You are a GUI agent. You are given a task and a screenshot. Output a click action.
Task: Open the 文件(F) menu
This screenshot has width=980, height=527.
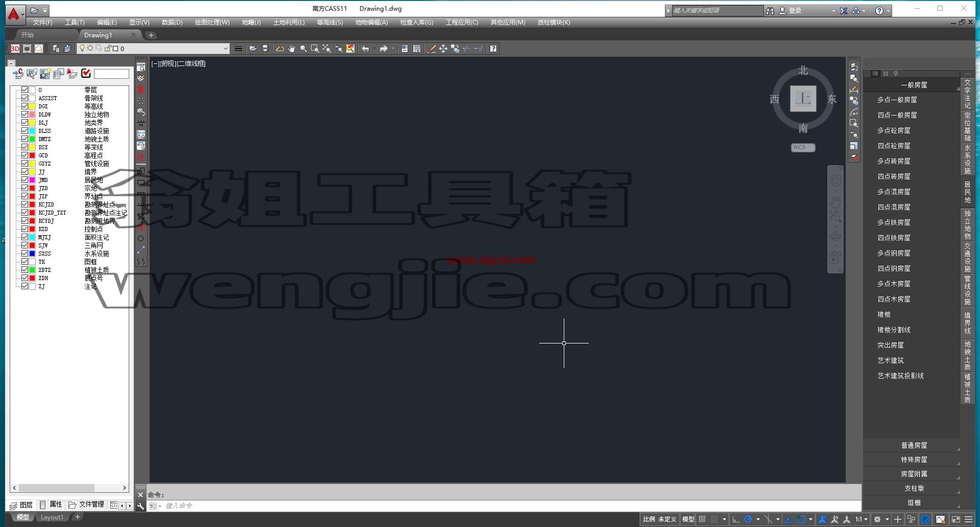42,22
